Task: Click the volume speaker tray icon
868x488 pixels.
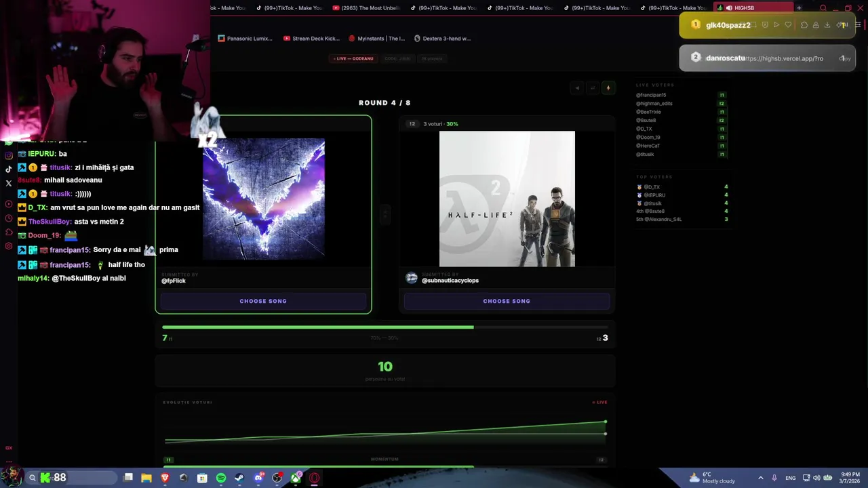Action: tap(816, 478)
